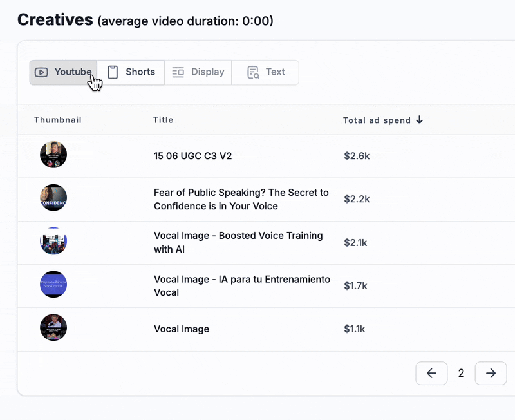Open the Vocal Image - IA para tu Entrenamiento title
This screenshot has height=420, width=515.
241,285
